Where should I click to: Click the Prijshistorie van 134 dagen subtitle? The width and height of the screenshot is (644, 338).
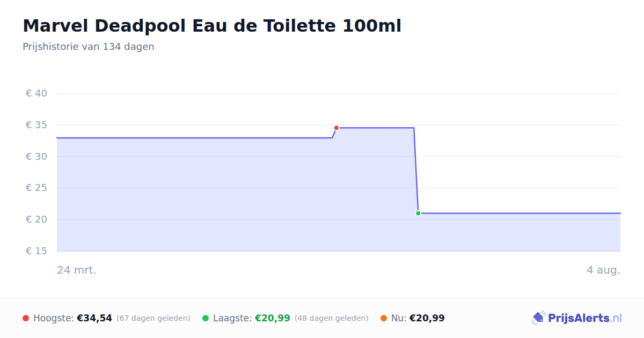[89, 47]
